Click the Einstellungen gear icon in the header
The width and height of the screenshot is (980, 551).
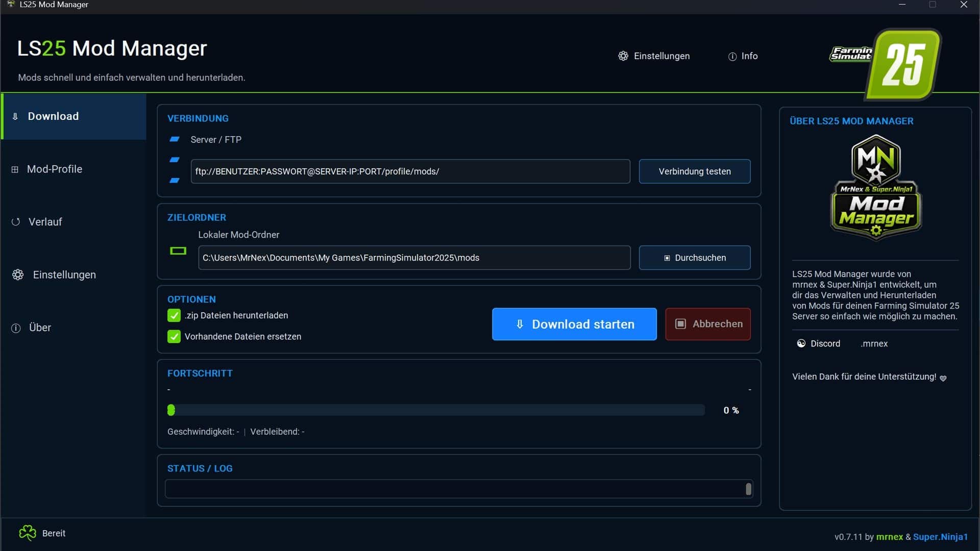coord(623,56)
